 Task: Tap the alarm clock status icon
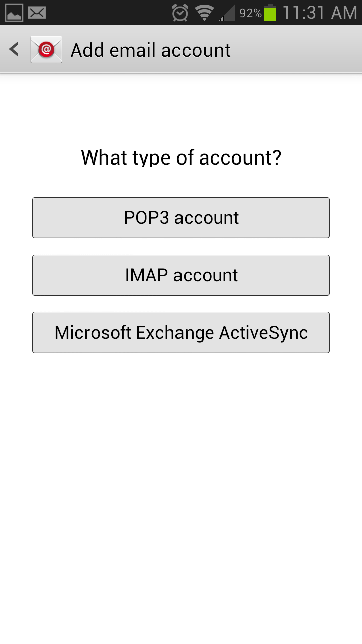point(180,13)
